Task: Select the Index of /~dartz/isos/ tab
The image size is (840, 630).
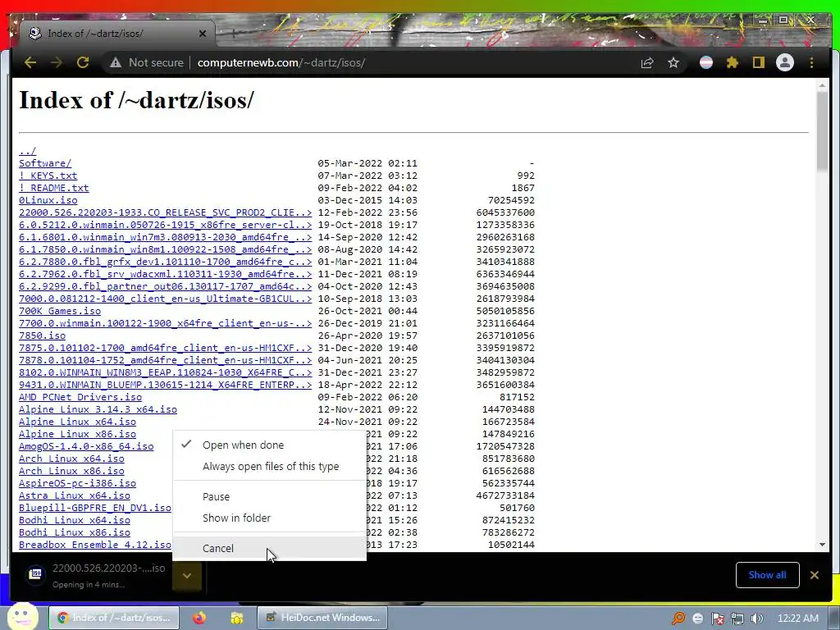Action: point(116,33)
